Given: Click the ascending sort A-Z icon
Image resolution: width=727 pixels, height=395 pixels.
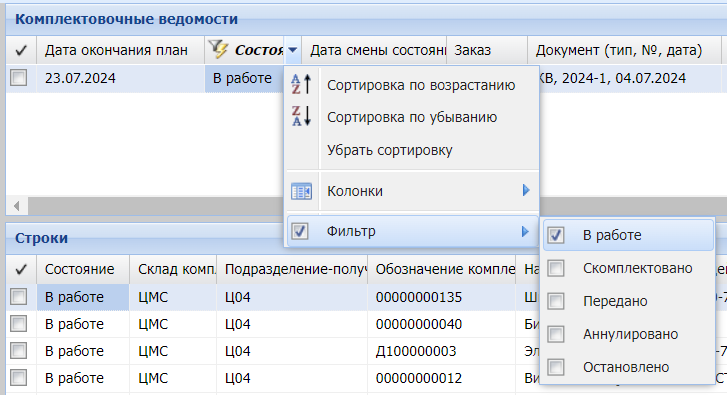Looking at the screenshot, I should (301, 85).
